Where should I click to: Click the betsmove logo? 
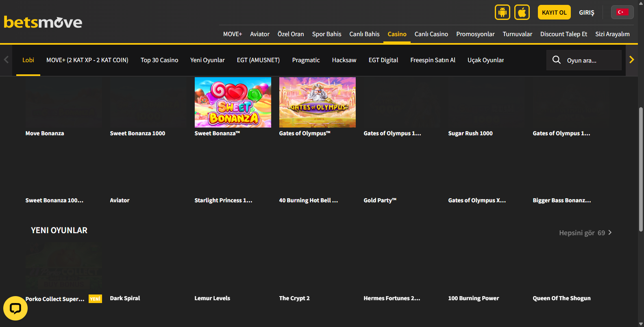pyautogui.click(x=43, y=22)
